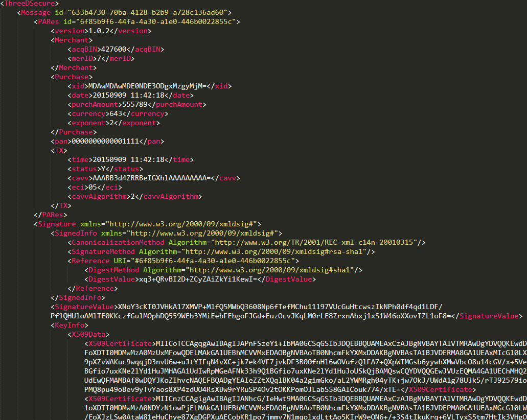The width and height of the screenshot is (527, 420).
Task: Select the Reference URI attribute value
Action: tap(213, 261)
